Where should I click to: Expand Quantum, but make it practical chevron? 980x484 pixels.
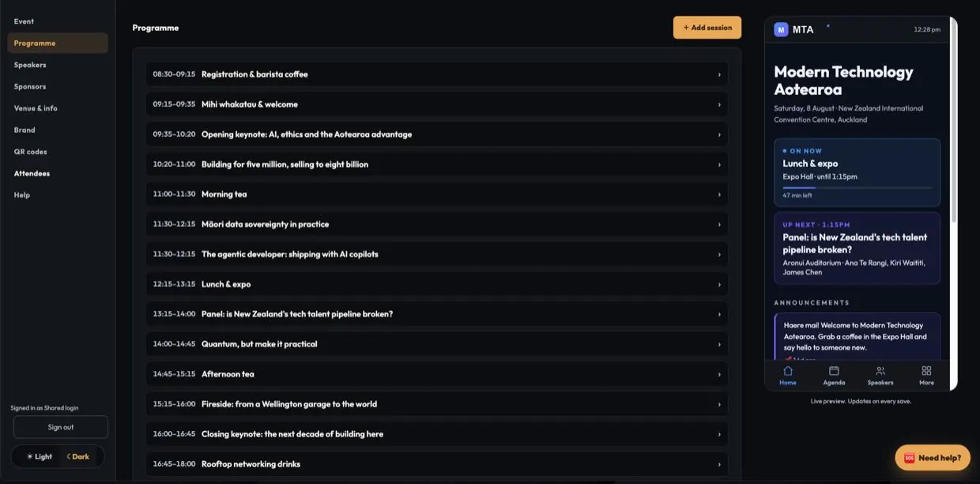point(719,344)
